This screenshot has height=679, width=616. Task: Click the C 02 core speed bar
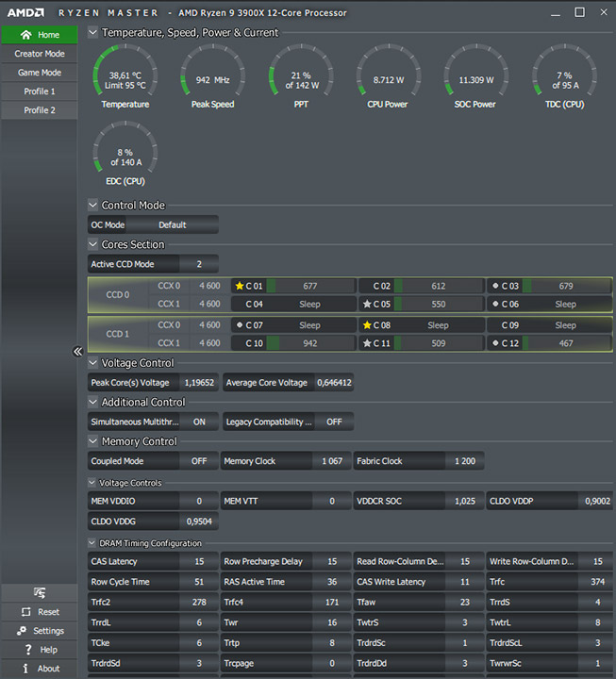(439, 286)
